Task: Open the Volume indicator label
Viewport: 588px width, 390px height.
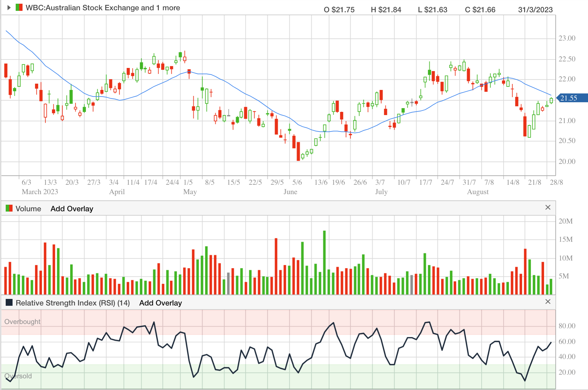Action: [28, 209]
